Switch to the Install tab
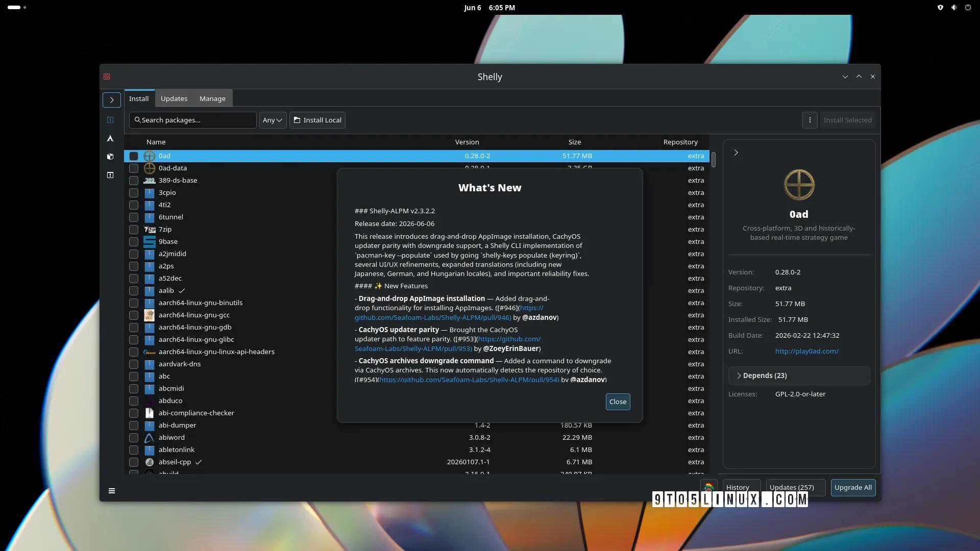This screenshot has width=980, height=551. click(x=139, y=98)
